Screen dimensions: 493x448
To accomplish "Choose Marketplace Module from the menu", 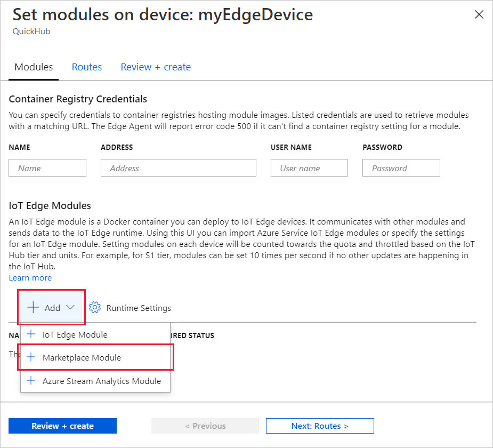I will pos(82,357).
